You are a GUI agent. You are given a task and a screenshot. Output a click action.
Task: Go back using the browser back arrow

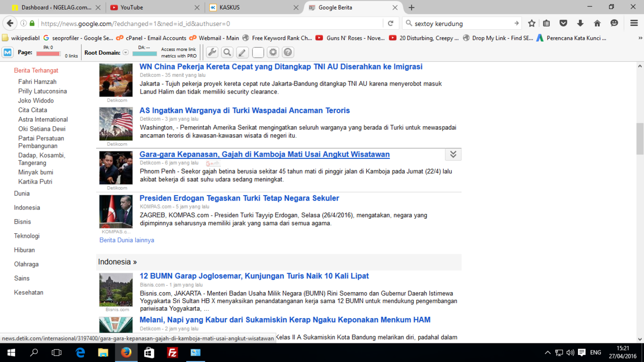[9, 23]
